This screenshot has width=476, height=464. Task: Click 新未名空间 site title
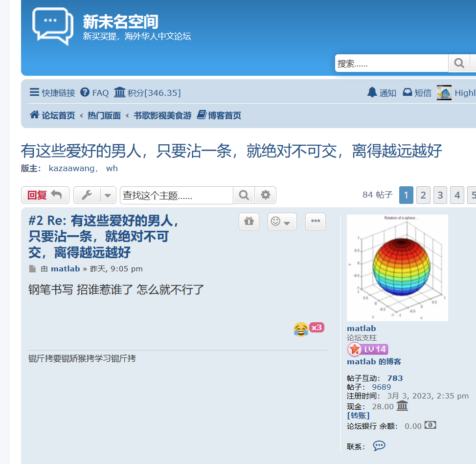120,22
